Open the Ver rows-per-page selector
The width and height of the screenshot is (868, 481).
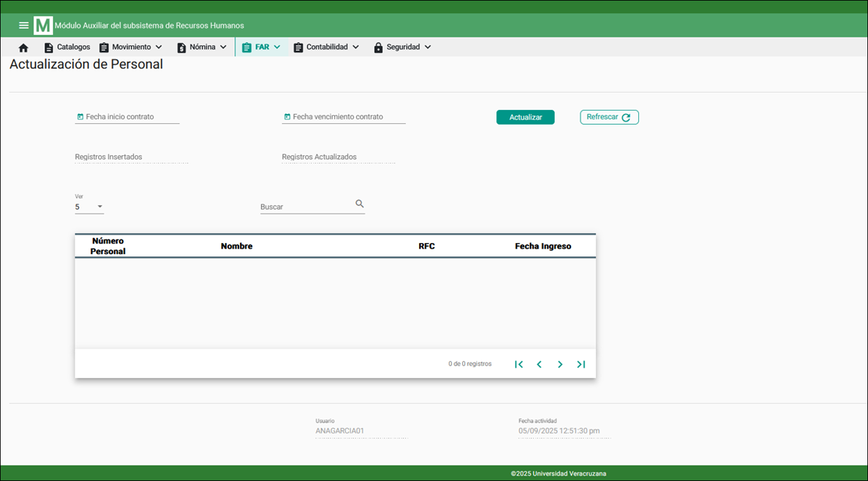(89, 207)
